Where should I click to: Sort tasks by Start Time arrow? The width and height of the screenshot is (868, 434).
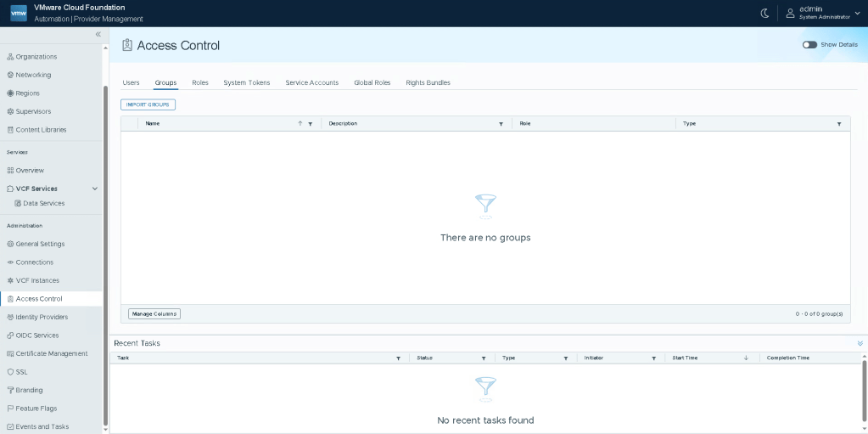tap(746, 358)
